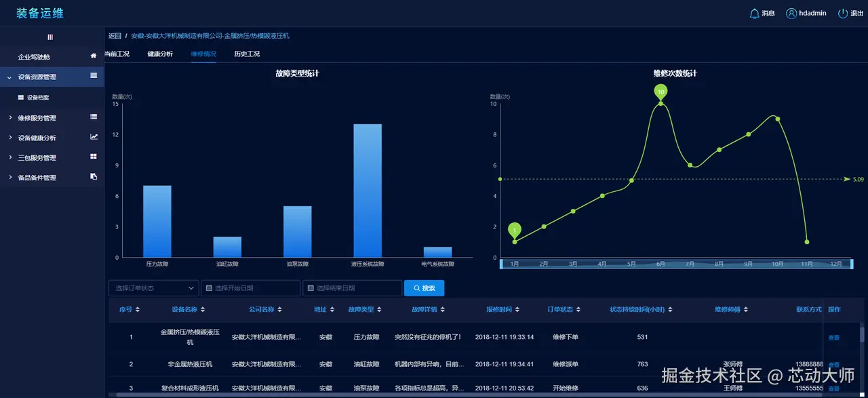Click the 装备运维 app title

pyautogui.click(x=40, y=13)
